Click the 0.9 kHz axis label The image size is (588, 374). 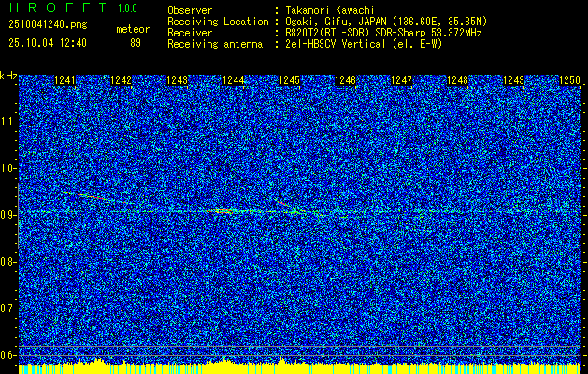click(8, 215)
